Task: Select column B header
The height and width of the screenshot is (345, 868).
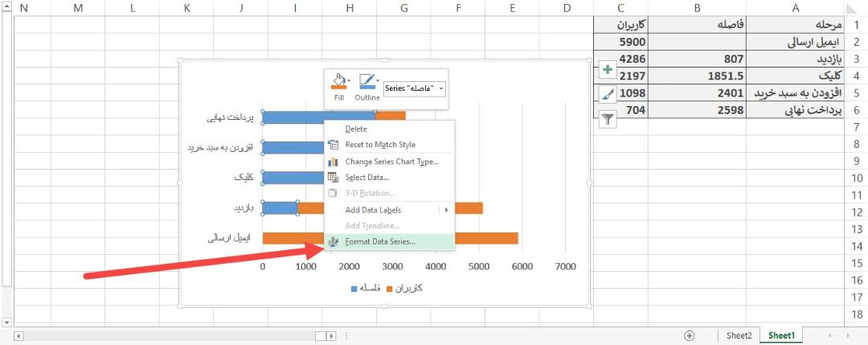Action: pos(697,8)
